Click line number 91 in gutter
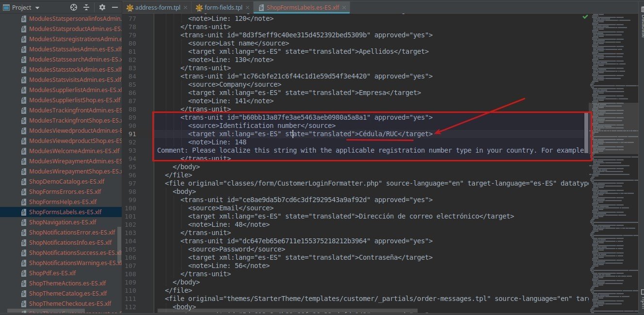 click(131, 134)
